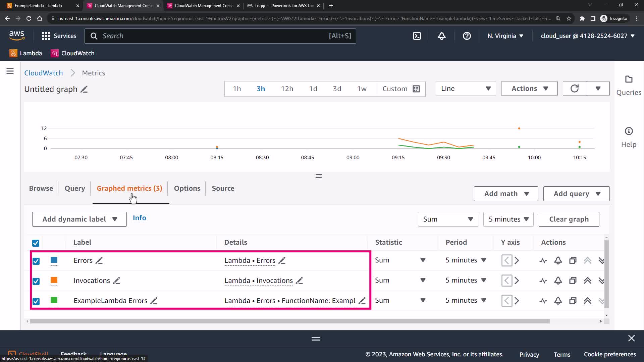Viewport: 644px width, 362px height.
Task: Duplicate the Invocations metric row
Action: (573, 281)
